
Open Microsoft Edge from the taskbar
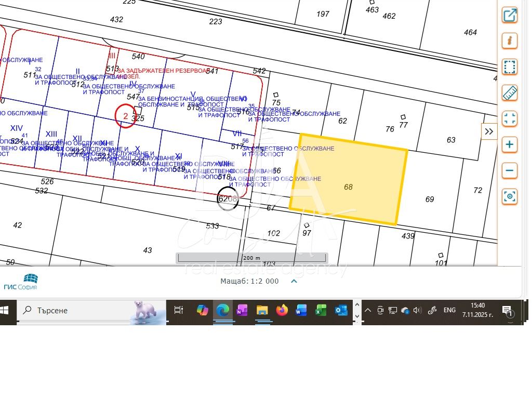222,311
